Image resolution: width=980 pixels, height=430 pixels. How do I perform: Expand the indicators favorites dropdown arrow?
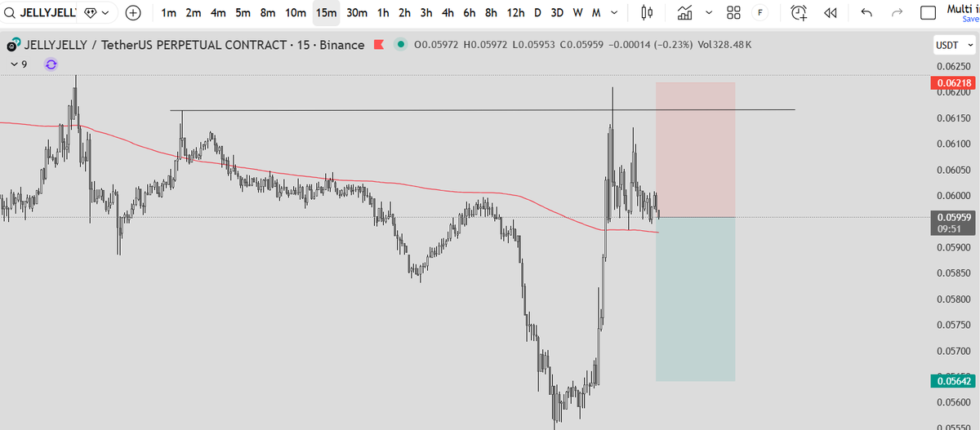[708, 13]
